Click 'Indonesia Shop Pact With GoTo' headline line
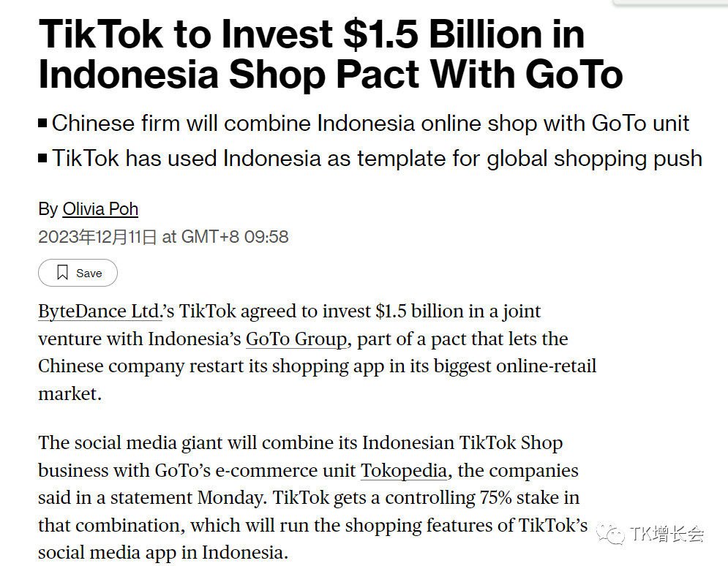The width and height of the screenshot is (728, 566). coord(330,75)
